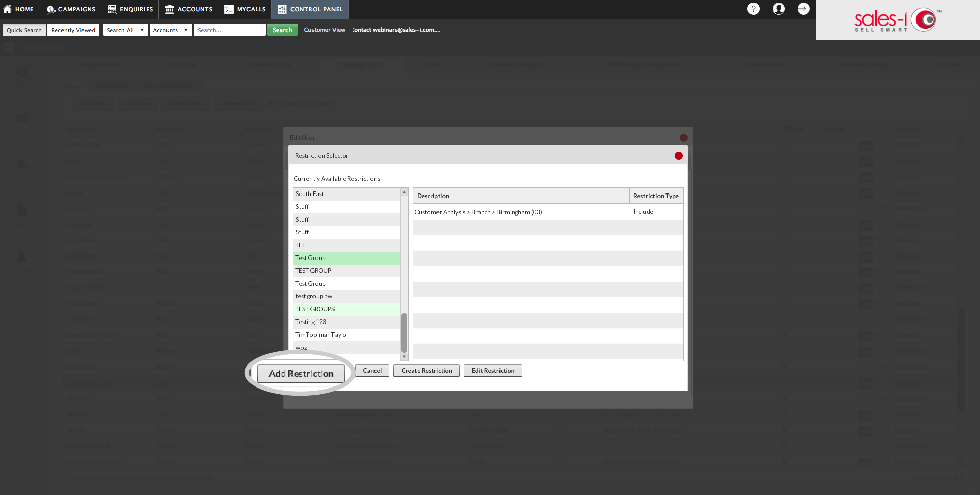Click the Restriction Type column header

(x=656, y=196)
